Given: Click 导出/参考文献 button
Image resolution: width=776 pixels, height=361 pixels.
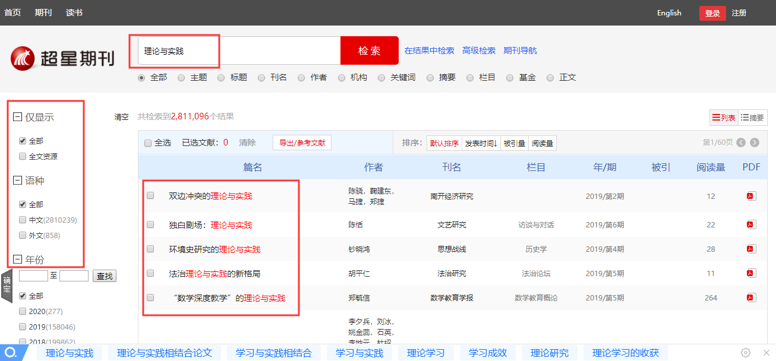Looking at the screenshot, I should click(302, 143).
